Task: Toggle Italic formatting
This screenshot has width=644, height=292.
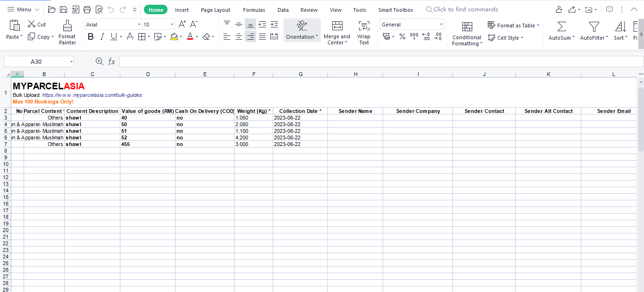Action: pos(102,36)
